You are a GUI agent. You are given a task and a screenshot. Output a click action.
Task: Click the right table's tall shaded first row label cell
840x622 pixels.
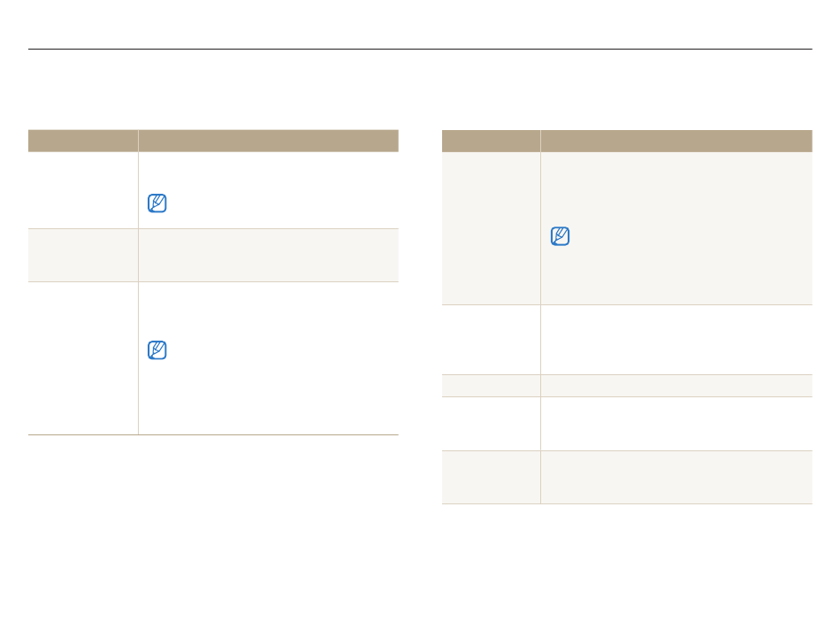(491, 228)
